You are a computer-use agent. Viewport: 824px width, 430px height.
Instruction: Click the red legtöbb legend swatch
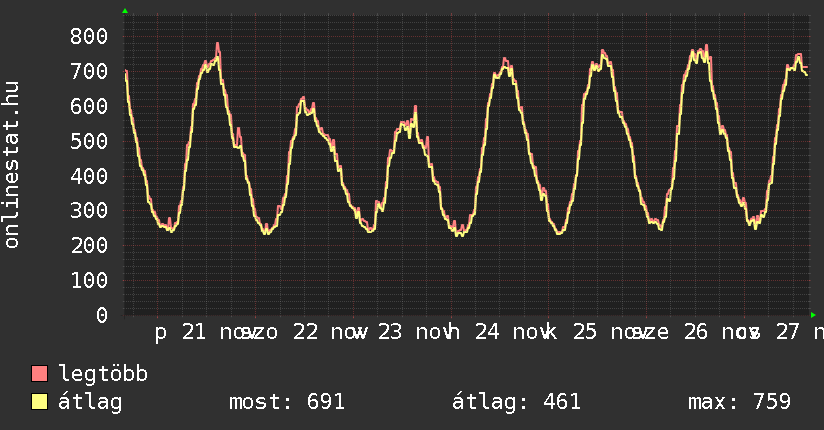pyautogui.click(x=40, y=374)
